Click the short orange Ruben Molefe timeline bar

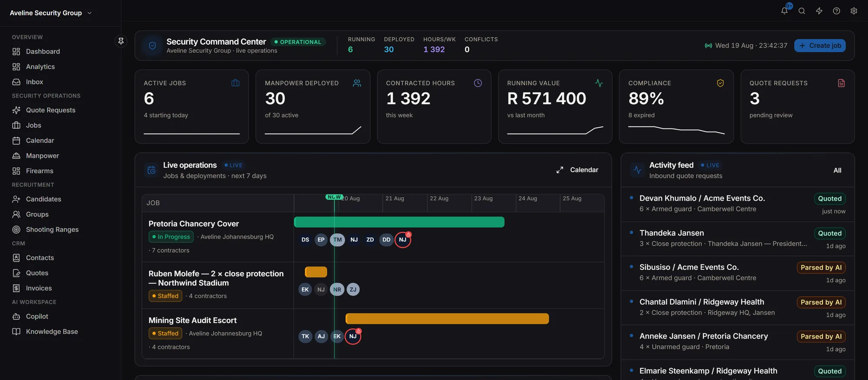pyautogui.click(x=316, y=272)
